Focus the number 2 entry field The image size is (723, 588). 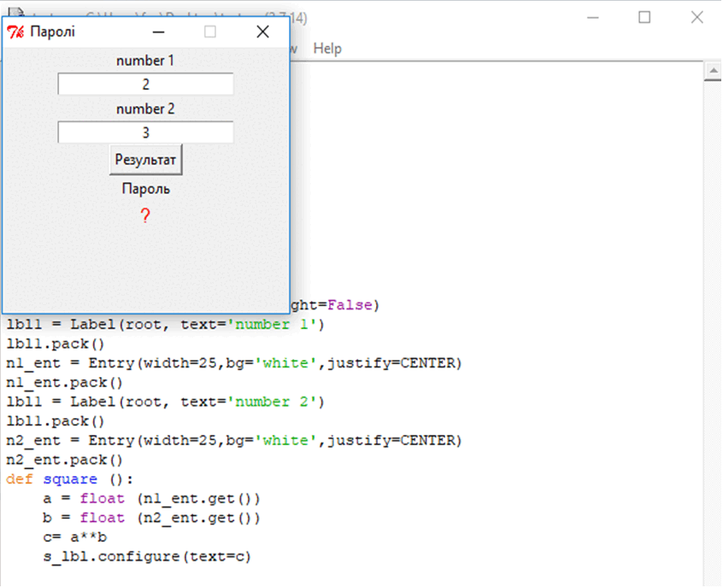(145, 132)
